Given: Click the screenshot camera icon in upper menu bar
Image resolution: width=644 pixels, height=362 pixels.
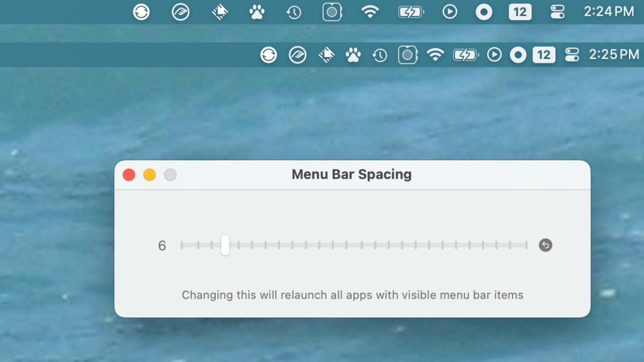Looking at the screenshot, I should (332, 12).
